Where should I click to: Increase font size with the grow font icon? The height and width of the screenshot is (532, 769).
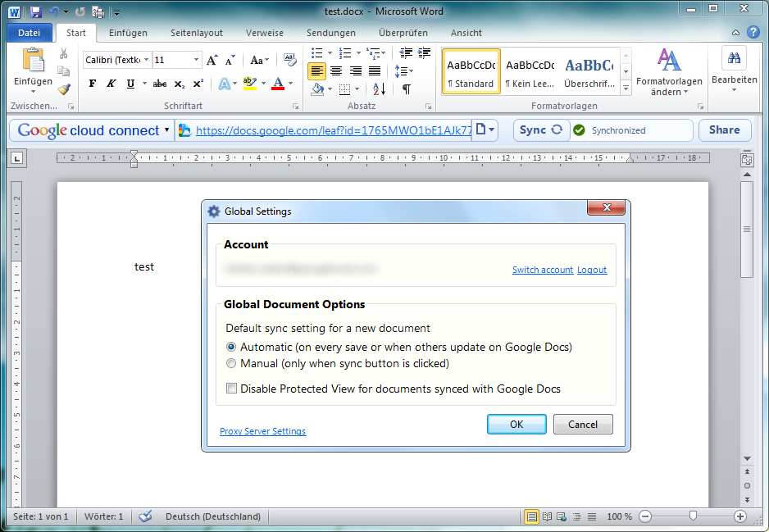(212, 61)
